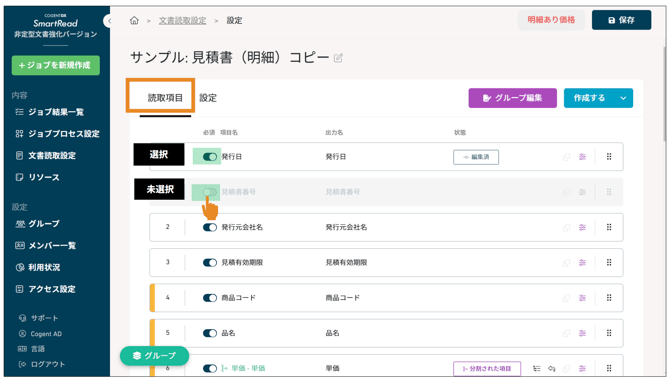Click the drag handle on 商品コード row
Viewport: 670px width, 382px height.
coord(609,298)
